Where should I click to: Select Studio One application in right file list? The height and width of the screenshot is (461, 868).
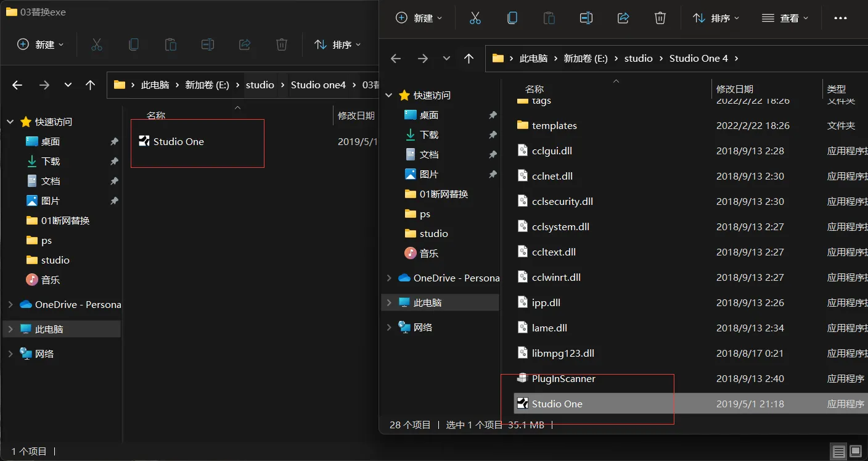coord(557,404)
